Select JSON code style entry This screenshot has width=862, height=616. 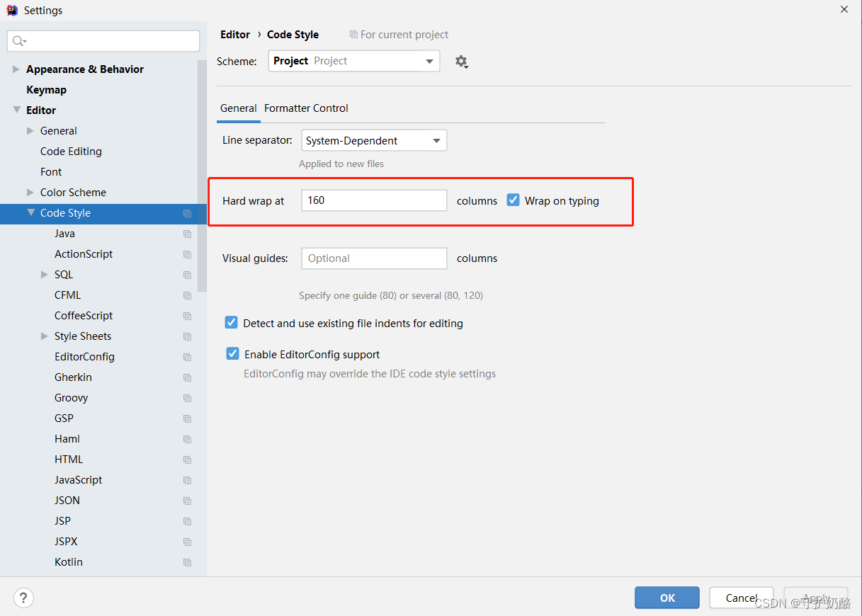[x=67, y=501]
